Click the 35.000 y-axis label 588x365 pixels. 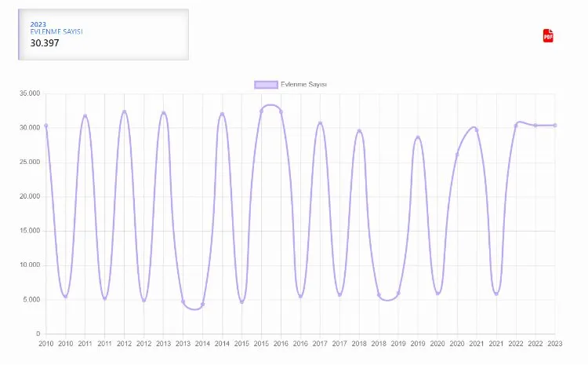pyautogui.click(x=30, y=93)
